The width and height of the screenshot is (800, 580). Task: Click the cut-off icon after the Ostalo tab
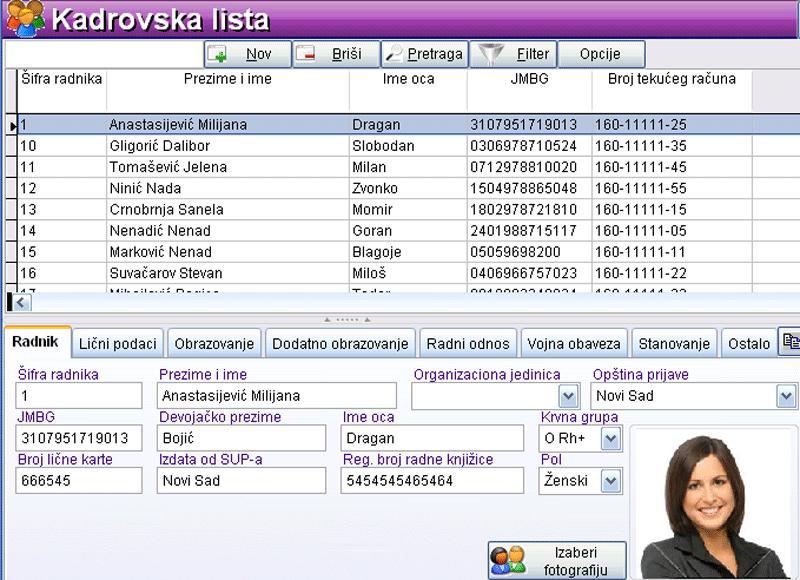tap(790, 343)
